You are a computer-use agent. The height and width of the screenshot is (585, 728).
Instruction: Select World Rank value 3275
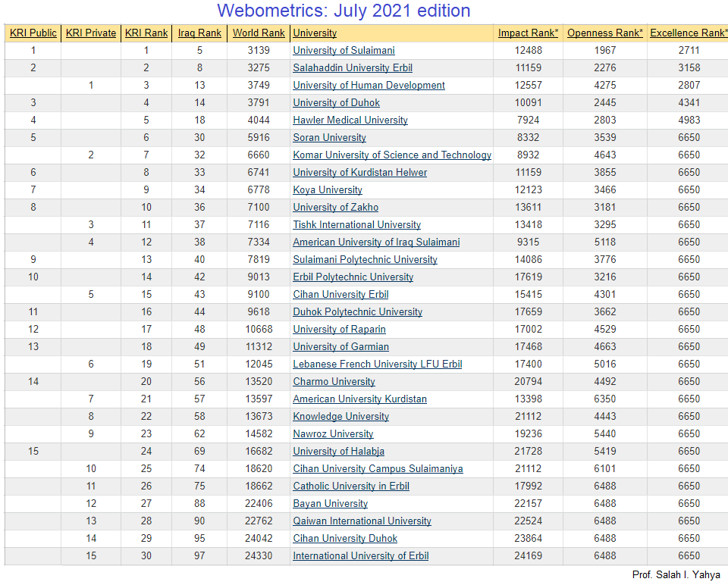tap(259, 67)
